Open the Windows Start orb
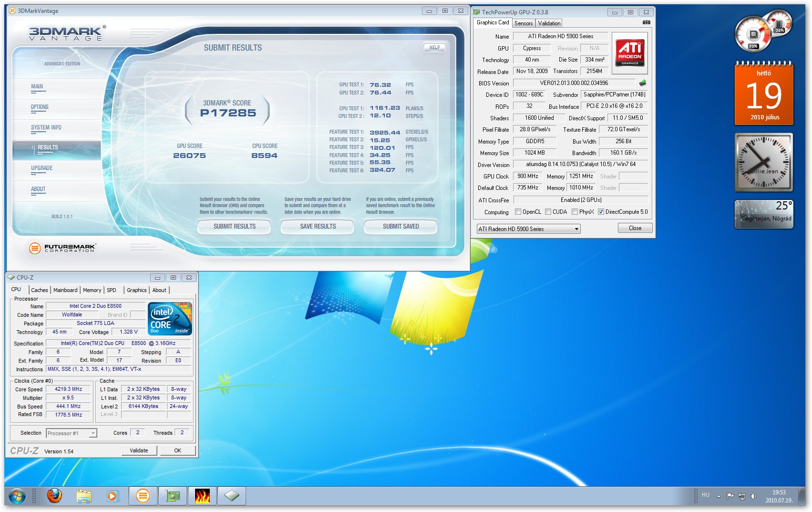Image resolution: width=812 pixels, height=512 pixels. pos(17,496)
